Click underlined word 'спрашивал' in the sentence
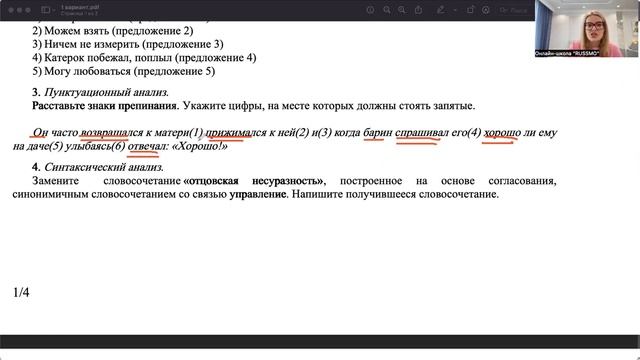The width and height of the screenshot is (640, 360). [422, 133]
